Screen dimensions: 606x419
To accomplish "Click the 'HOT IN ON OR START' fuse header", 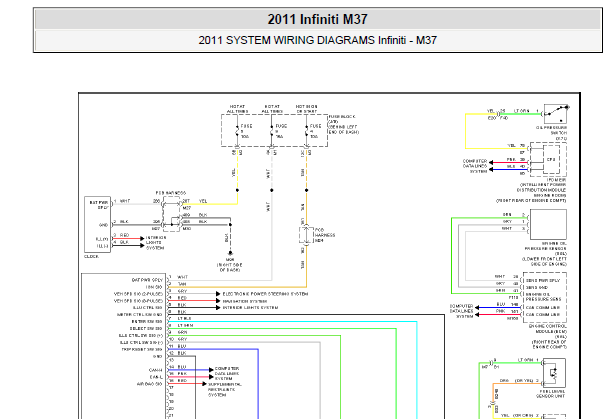I will click(306, 109).
